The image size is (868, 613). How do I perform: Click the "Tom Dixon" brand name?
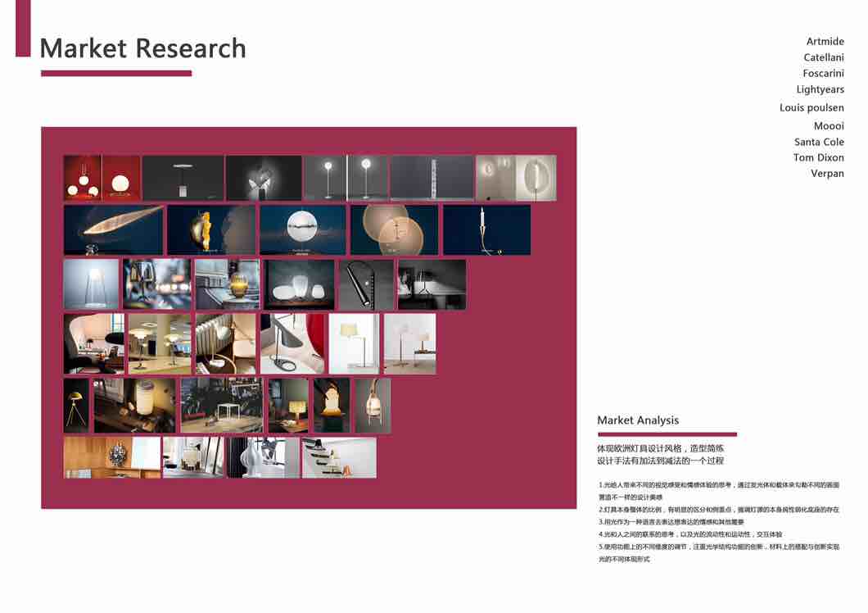coord(818,157)
